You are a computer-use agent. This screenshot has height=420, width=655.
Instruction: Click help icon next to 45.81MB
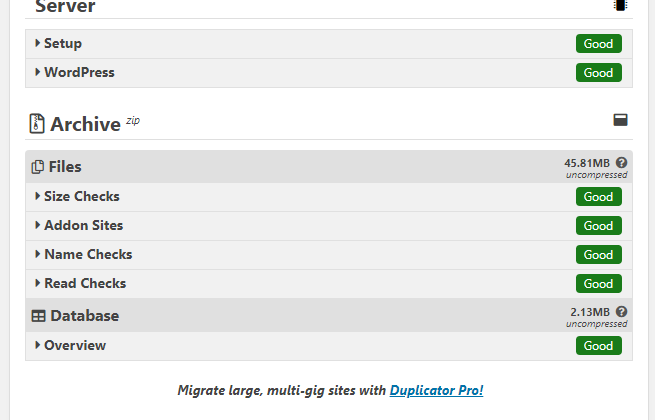[622, 163]
